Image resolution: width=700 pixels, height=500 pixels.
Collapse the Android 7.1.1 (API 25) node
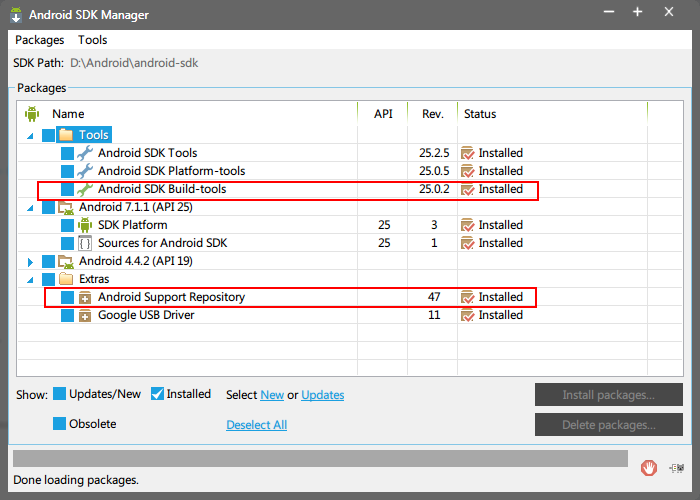[30, 208]
